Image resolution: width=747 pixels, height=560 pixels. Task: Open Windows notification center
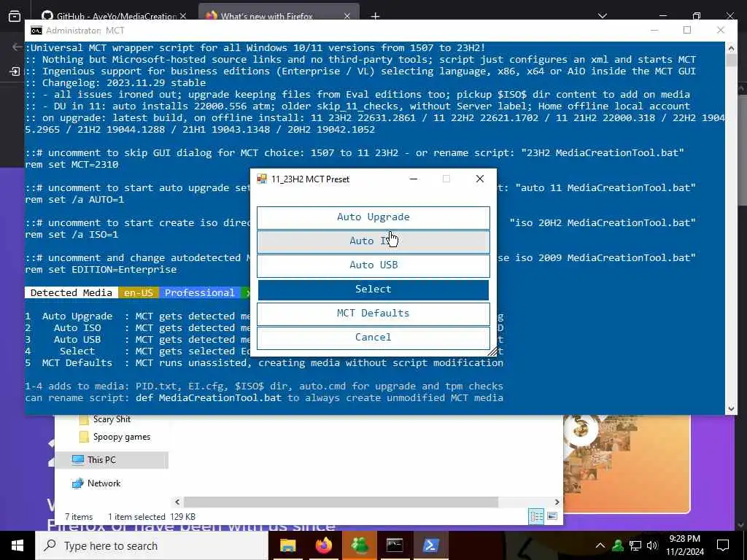(x=723, y=545)
